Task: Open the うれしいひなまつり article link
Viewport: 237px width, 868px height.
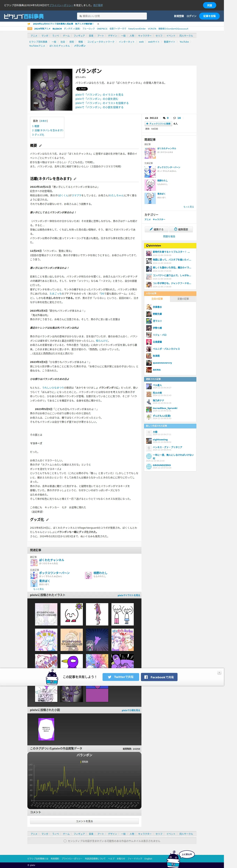Action: pyautogui.click(x=53, y=388)
